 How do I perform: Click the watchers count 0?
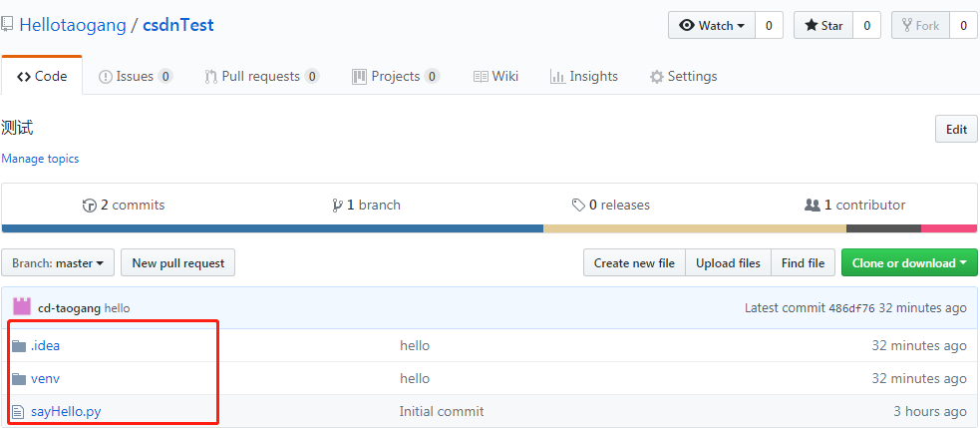coord(769,26)
